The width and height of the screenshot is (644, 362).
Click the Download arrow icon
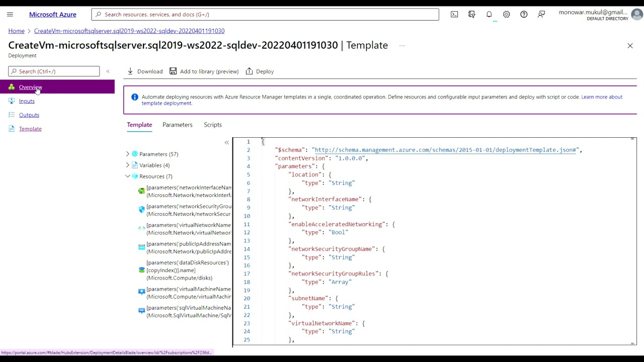(x=130, y=71)
